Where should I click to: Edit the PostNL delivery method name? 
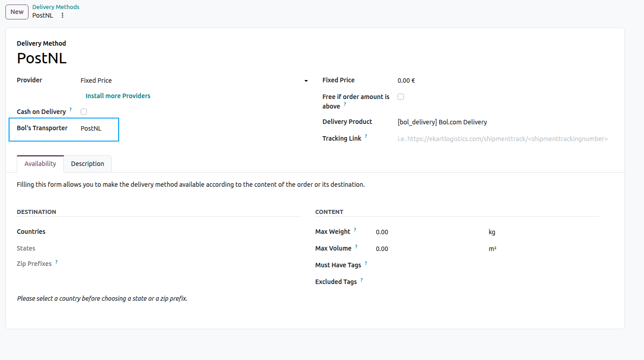[x=42, y=58]
